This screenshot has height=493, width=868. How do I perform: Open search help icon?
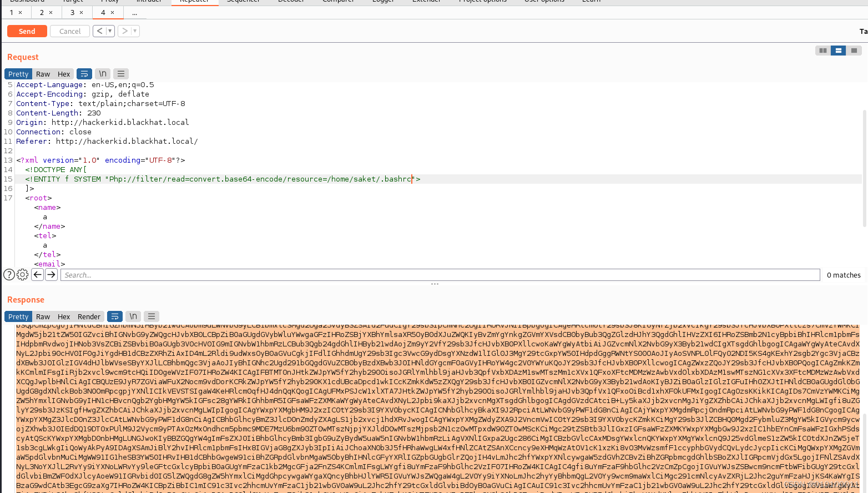pos(9,274)
